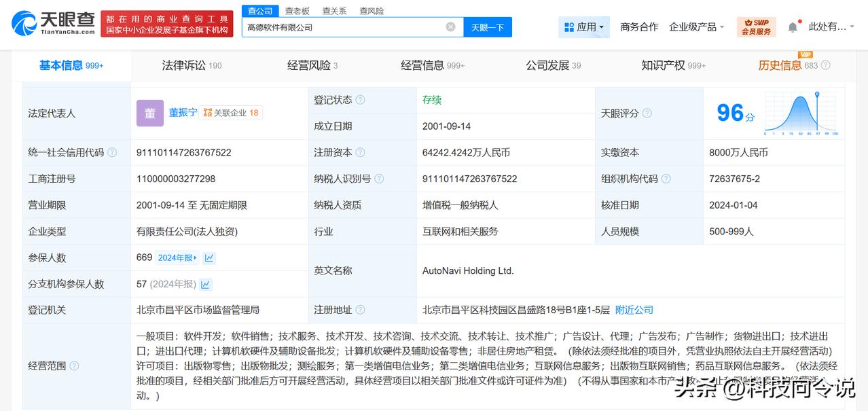Click the help icon beside 注册资本

point(361,153)
